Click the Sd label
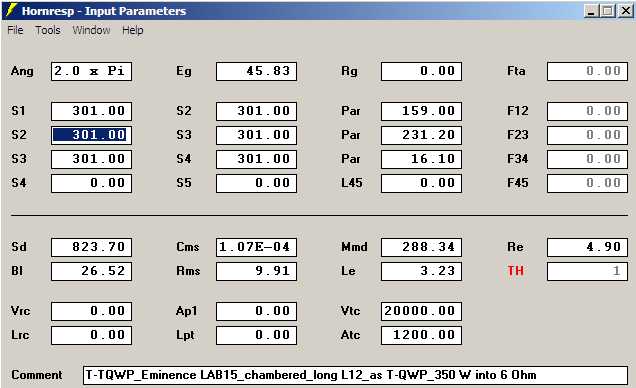The image size is (636, 388). coord(19,247)
